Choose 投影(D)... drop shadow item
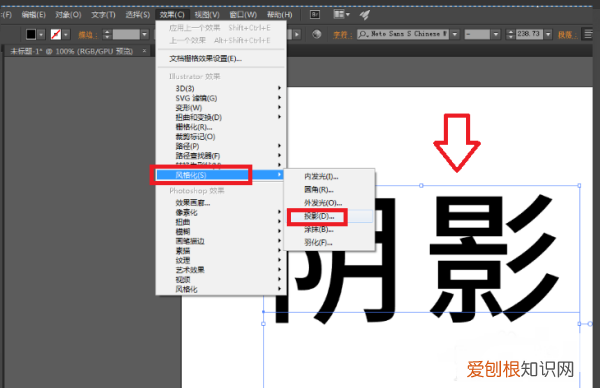Screen dimensions: 600x388 329,216
